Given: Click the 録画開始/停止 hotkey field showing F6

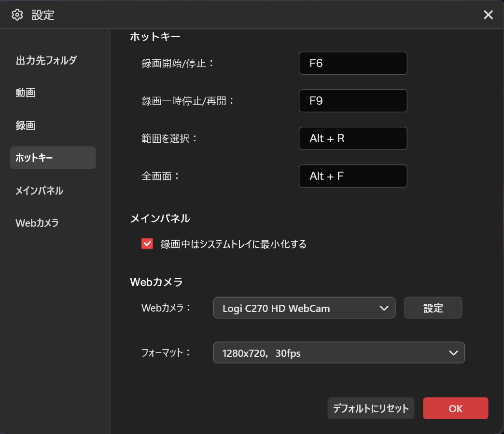Looking at the screenshot, I should click(353, 63).
